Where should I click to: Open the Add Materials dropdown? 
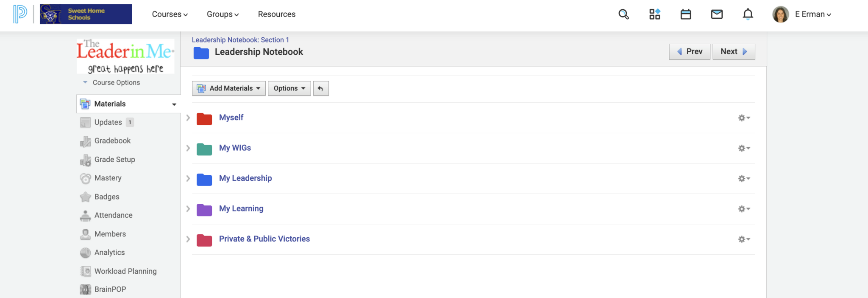229,88
